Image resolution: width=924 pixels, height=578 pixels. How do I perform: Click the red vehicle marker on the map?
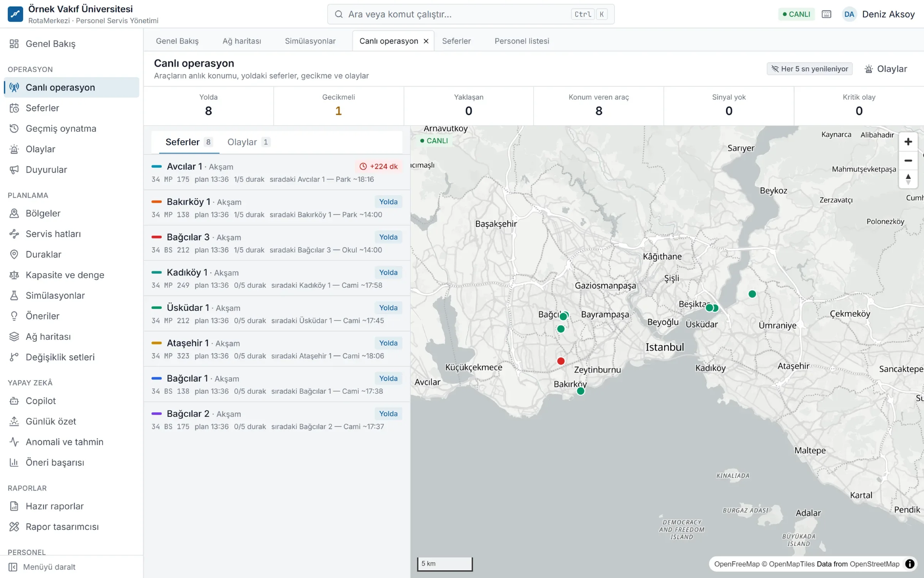(x=561, y=361)
